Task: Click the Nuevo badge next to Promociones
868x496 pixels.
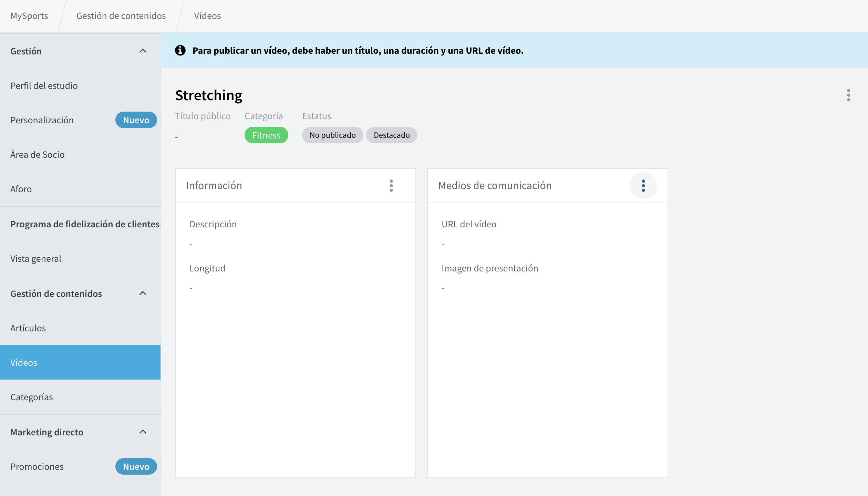Action: point(136,466)
